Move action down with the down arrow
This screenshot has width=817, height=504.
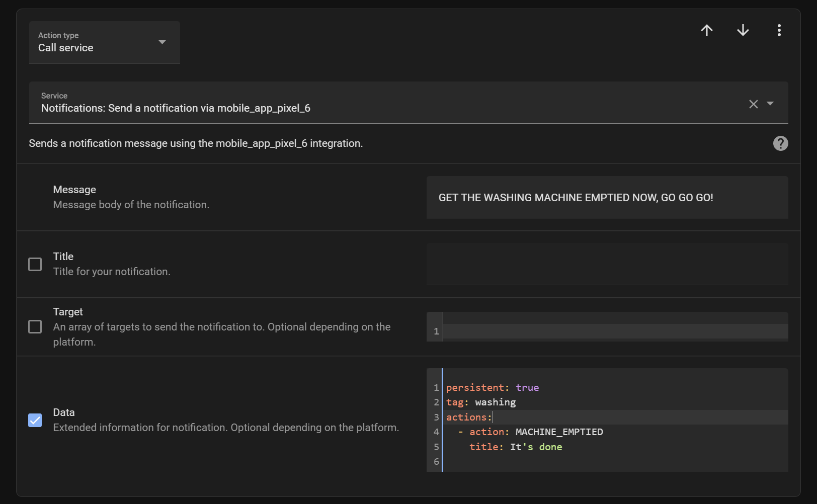click(x=743, y=31)
